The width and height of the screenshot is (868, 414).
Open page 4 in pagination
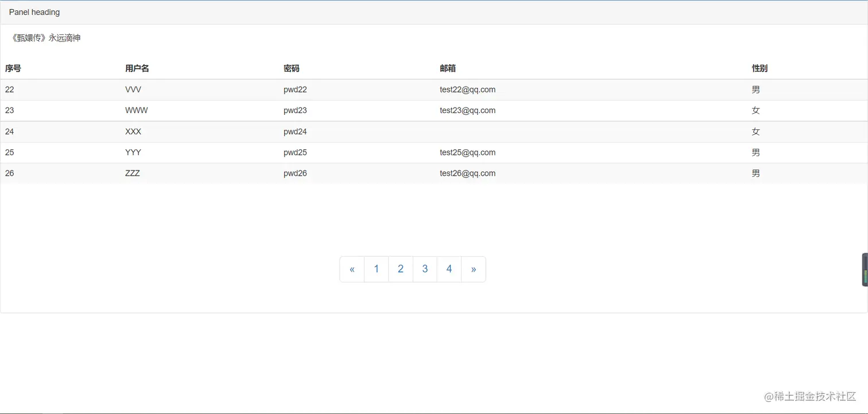(x=449, y=269)
